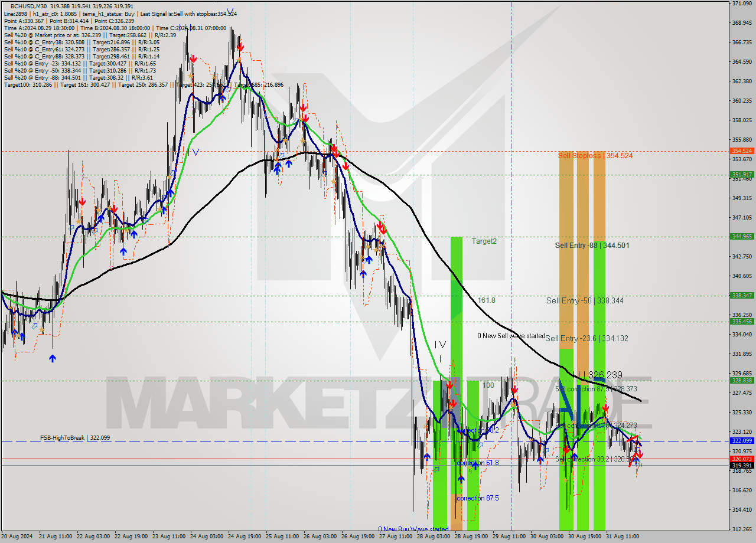Click the 'Sell %10 @ C_Entry61: 324.273' line
The height and width of the screenshot is (543, 756).
tap(82, 50)
